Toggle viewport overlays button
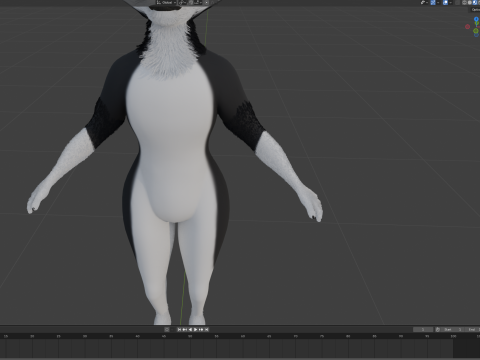 click(x=445, y=2)
